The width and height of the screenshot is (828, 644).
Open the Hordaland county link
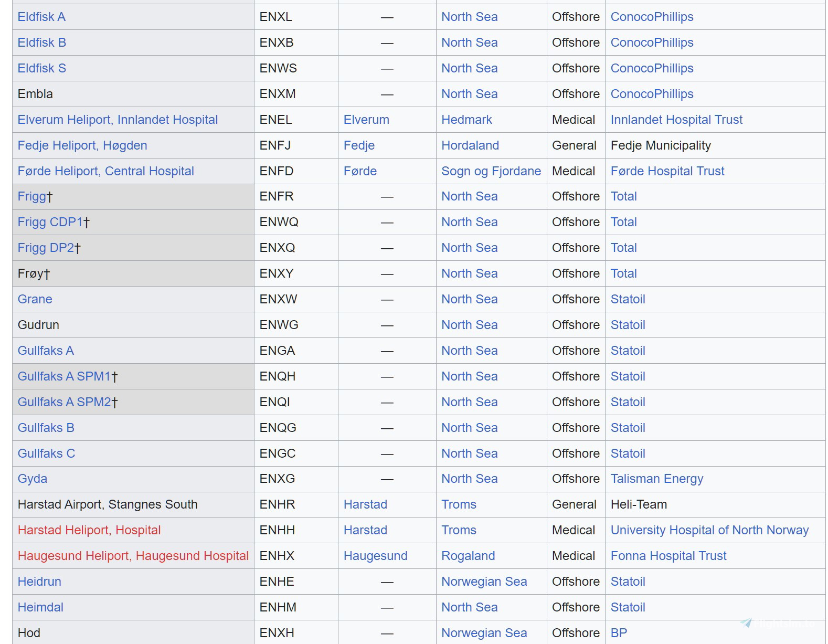(x=470, y=145)
